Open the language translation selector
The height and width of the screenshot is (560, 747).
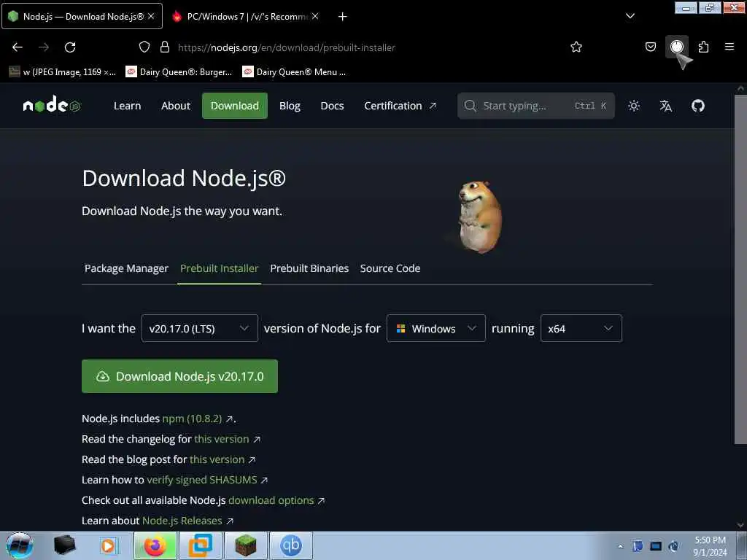665,106
